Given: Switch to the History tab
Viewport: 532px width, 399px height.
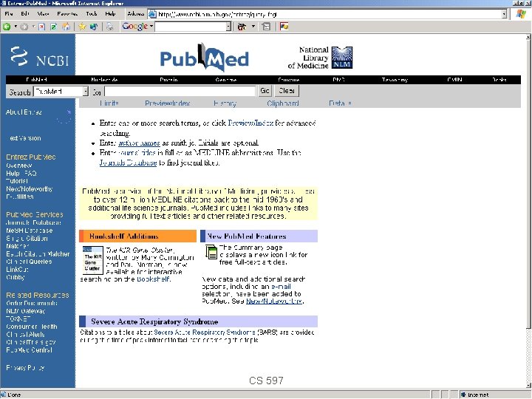Looking at the screenshot, I should [x=225, y=103].
